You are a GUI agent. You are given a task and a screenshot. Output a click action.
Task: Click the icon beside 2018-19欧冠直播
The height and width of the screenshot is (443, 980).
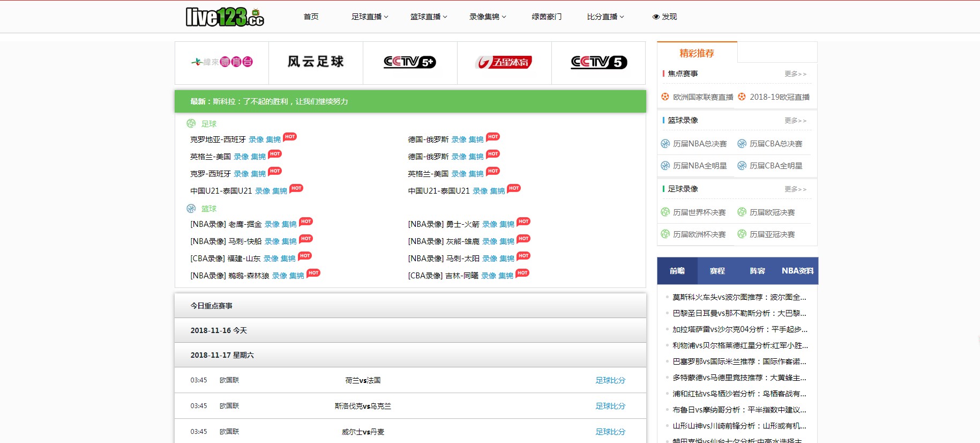click(742, 97)
